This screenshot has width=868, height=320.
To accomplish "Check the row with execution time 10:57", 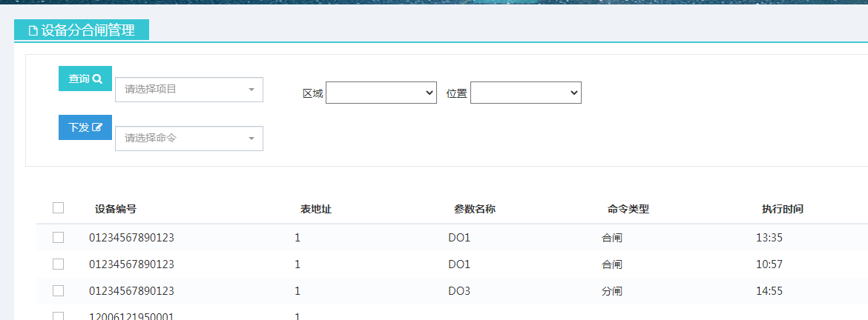I will [58, 264].
